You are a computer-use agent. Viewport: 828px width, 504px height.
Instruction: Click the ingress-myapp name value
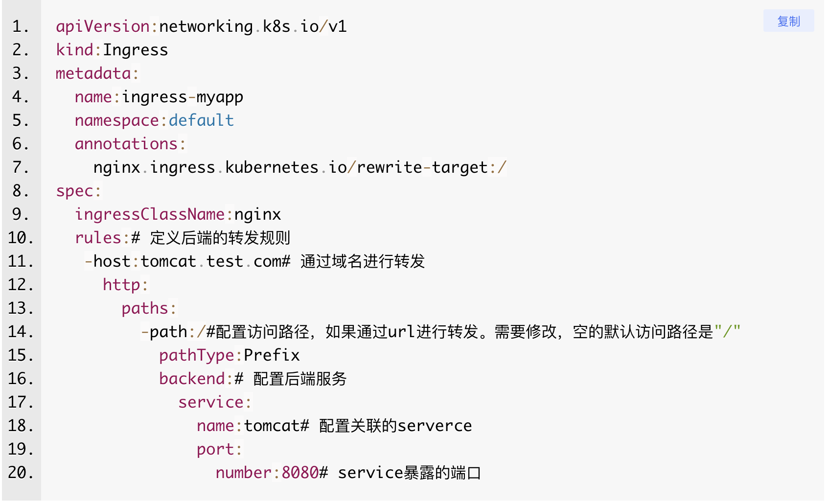coord(183,97)
